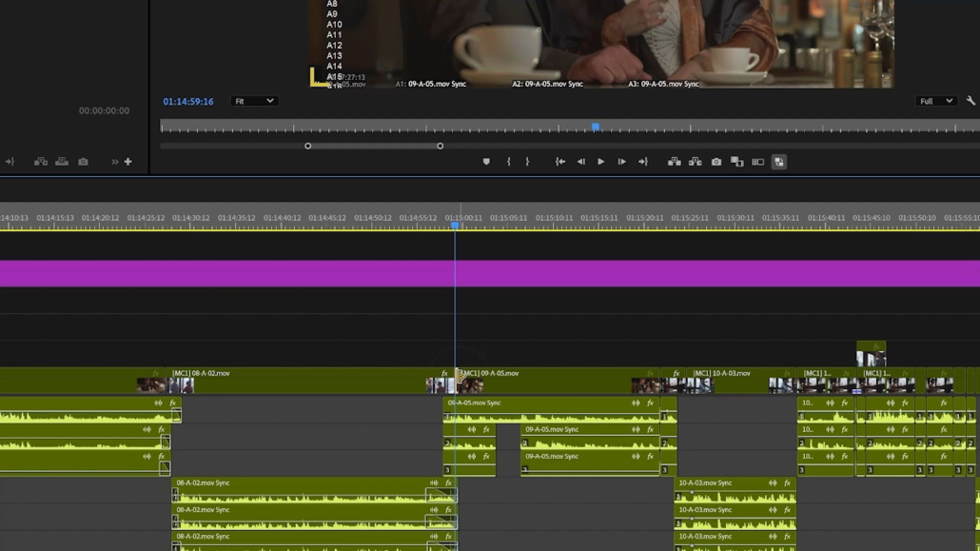980x551 pixels.
Task: Open the Full playback resolution dropdown
Action: point(935,101)
